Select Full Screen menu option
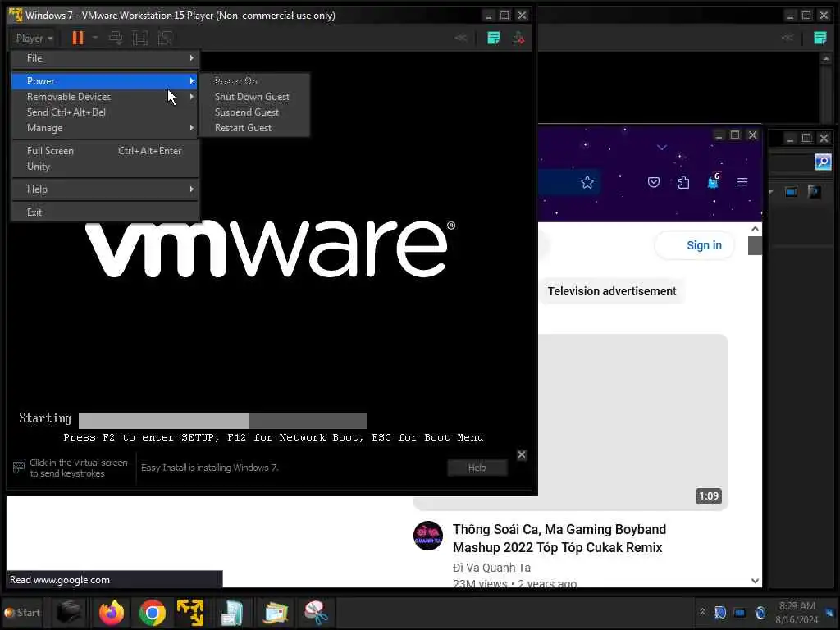The image size is (840, 630). pos(106,151)
